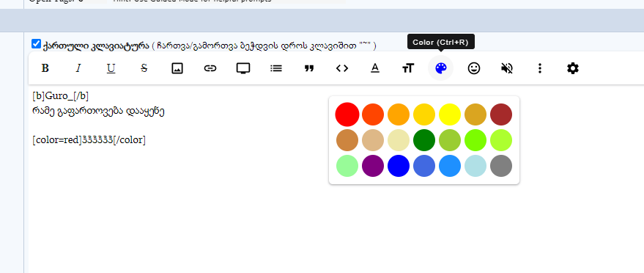Close the color palette via palette icon
This screenshot has height=273, width=644.
(x=441, y=68)
